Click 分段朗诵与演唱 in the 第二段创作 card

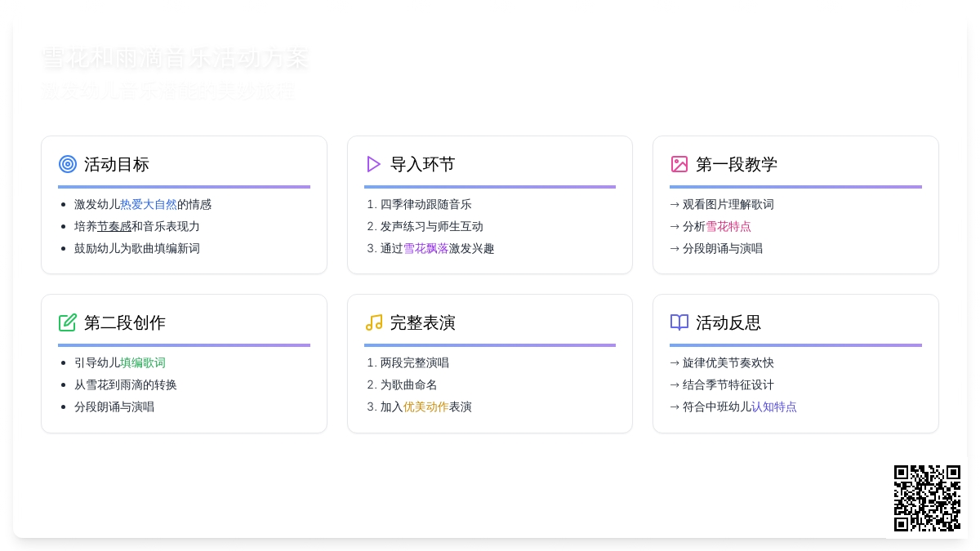114,407
